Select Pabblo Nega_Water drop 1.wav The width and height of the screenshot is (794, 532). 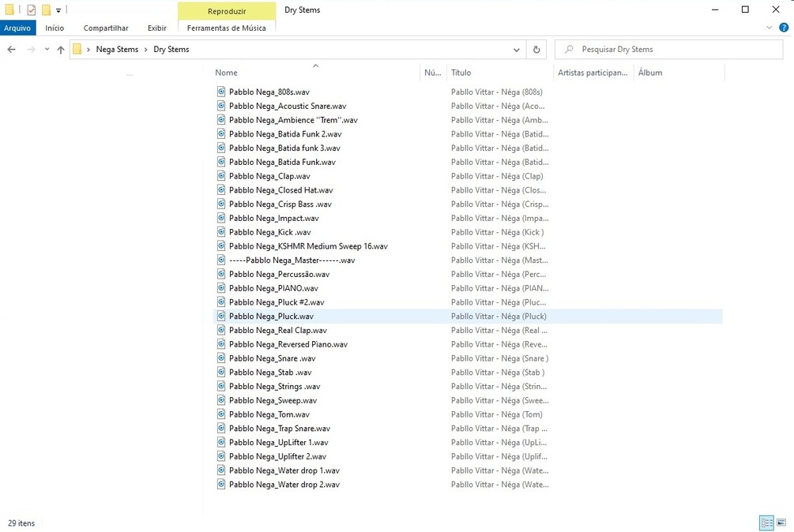[284, 470]
